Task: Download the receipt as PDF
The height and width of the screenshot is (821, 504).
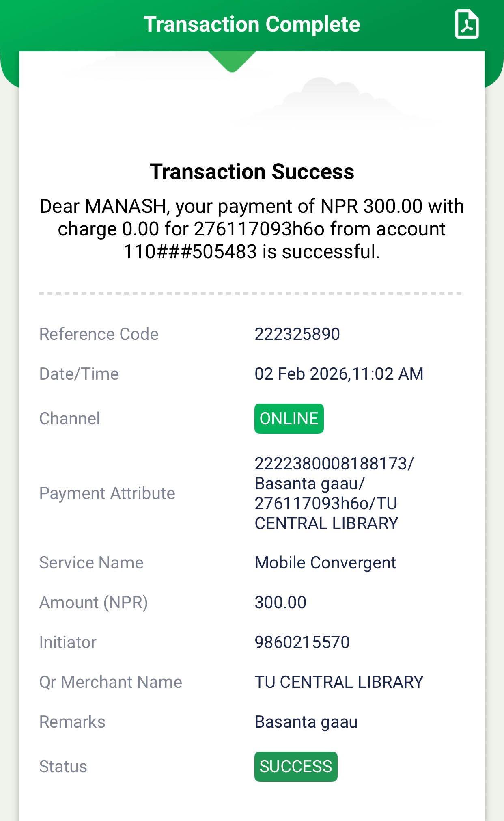Action: tap(467, 24)
